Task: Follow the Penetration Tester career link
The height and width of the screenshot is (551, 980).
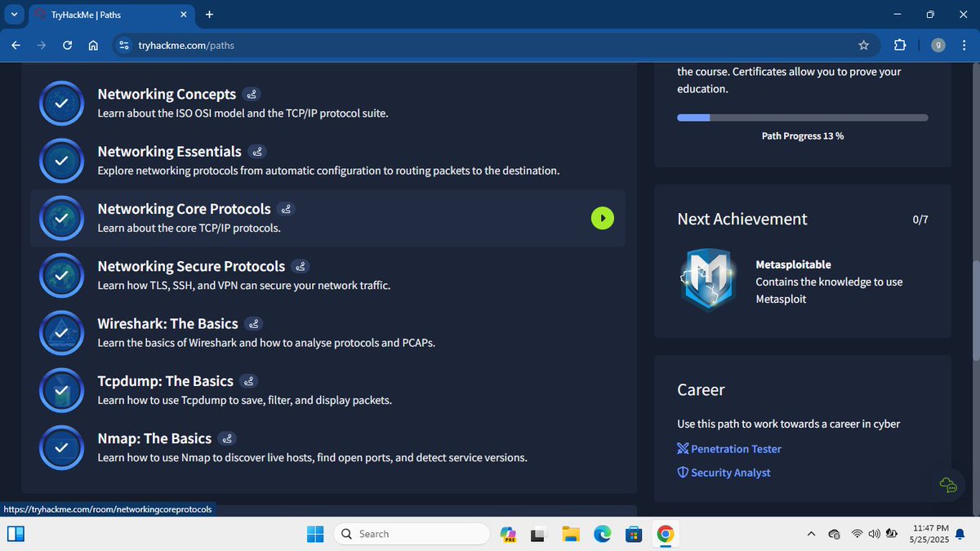Action: tap(729, 449)
